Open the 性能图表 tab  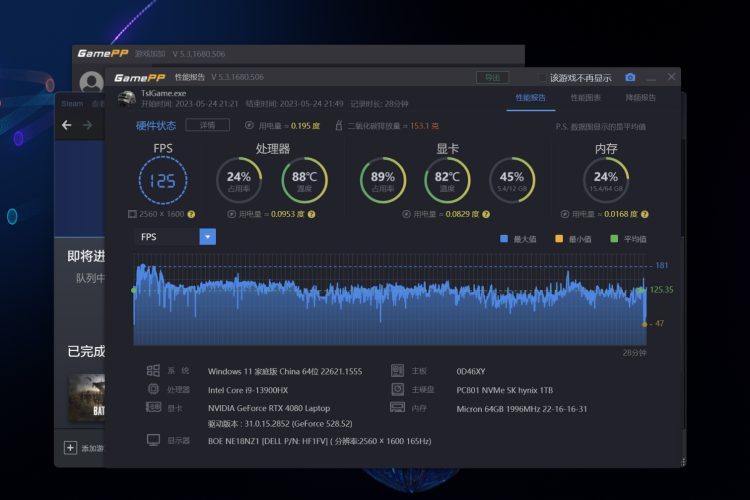tap(585, 98)
